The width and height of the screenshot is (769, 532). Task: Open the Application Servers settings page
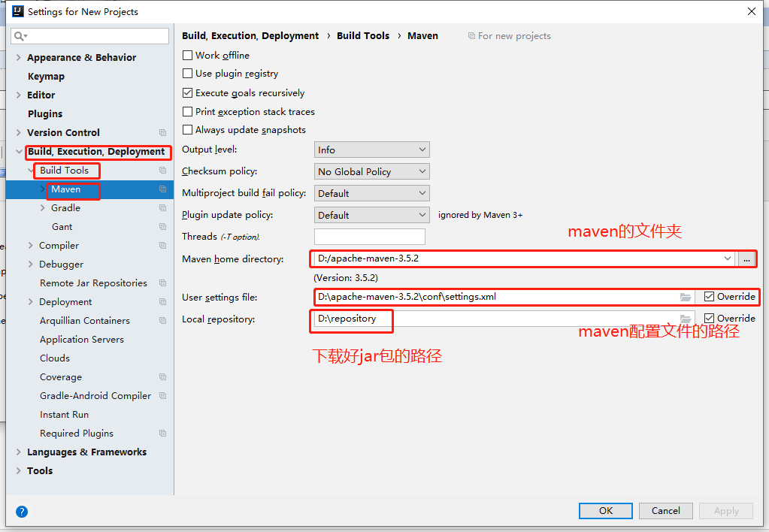(82, 340)
